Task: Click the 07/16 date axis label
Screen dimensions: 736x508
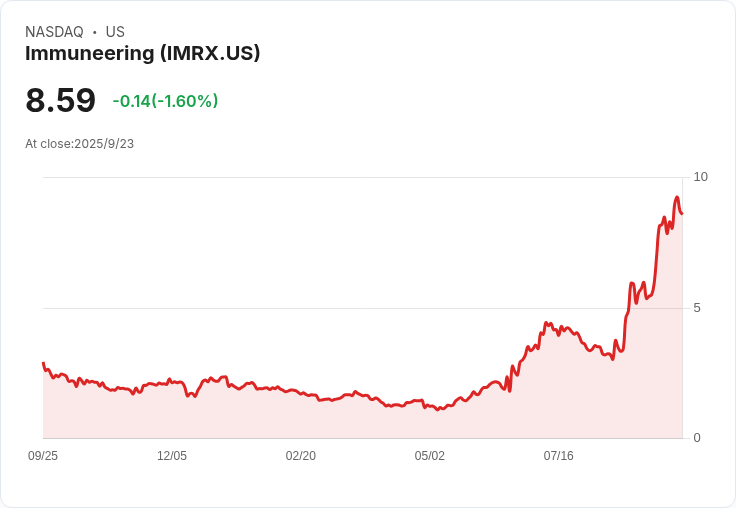Action: pos(559,456)
